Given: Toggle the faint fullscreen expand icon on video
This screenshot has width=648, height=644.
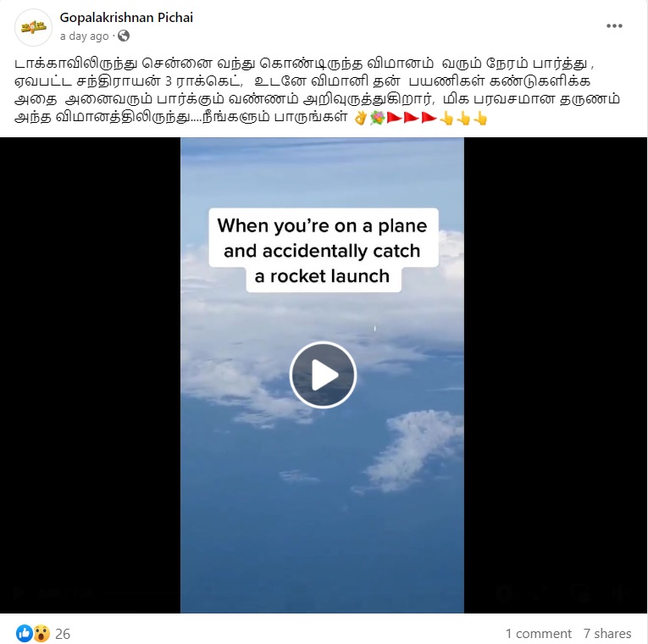Looking at the screenshot, I should tap(539, 592).
